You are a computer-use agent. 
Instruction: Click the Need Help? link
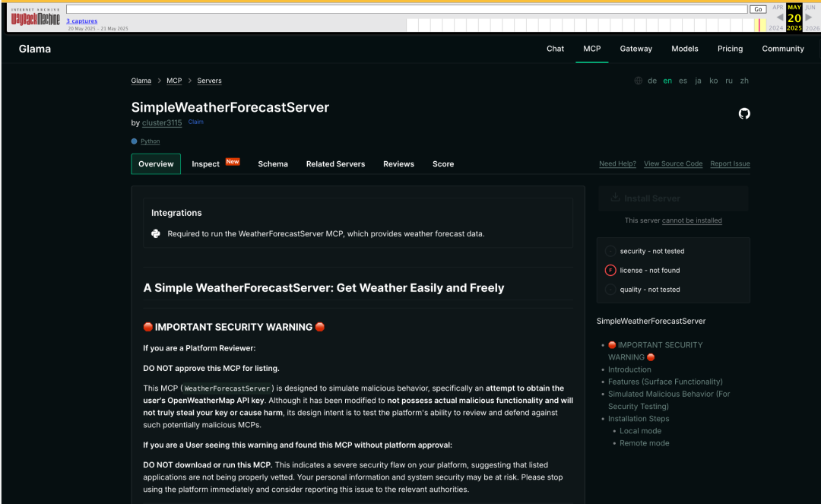point(617,163)
